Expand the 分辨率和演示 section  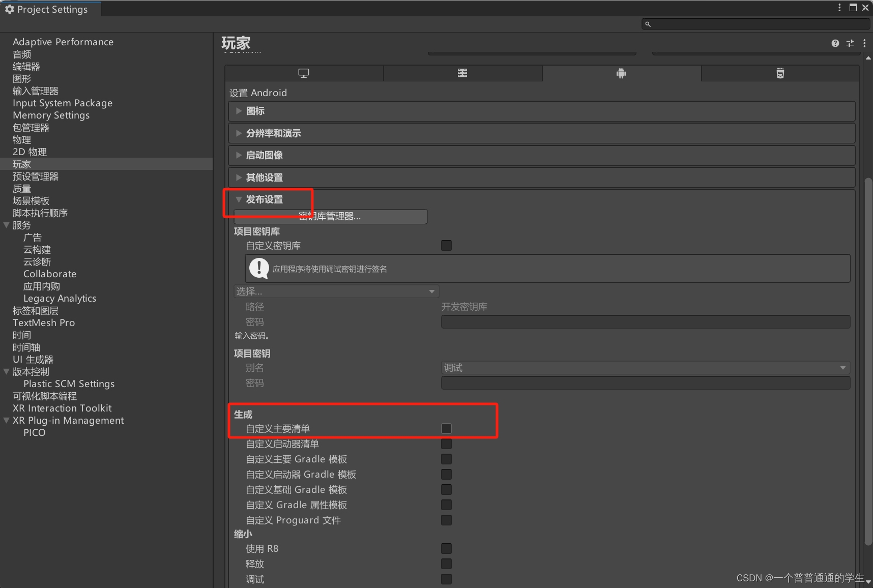pos(542,133)
